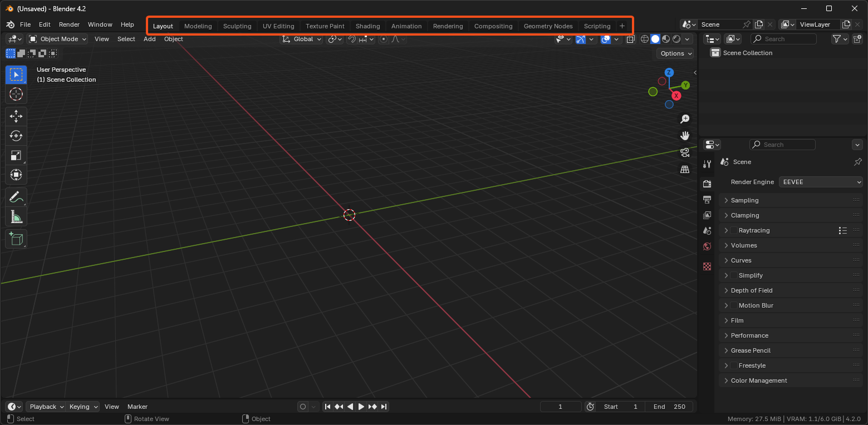Activate the Rotate tool
The image size is (868, 425).
[16, 136]
